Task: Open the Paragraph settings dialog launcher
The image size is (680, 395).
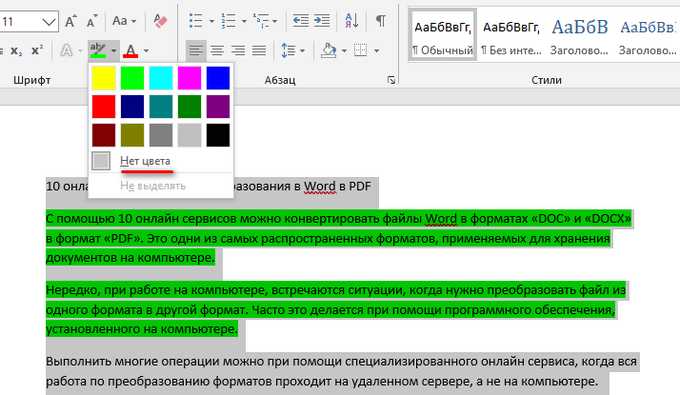Action: 391,80
